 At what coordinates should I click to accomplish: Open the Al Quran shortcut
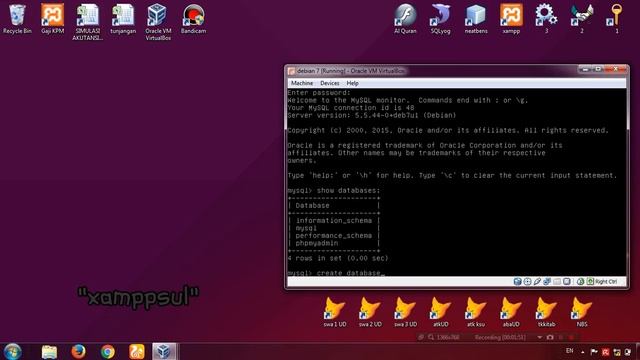click(405, 19)
